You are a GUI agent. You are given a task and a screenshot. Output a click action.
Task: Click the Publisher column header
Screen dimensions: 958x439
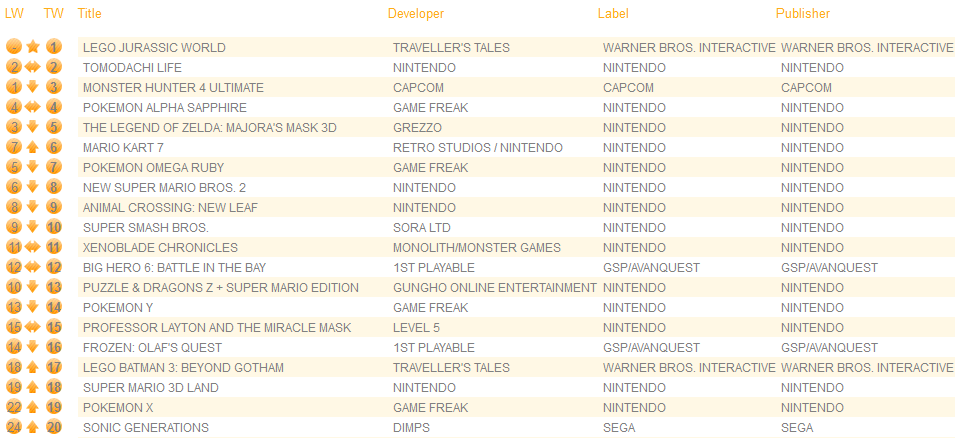tap(803, 13)
